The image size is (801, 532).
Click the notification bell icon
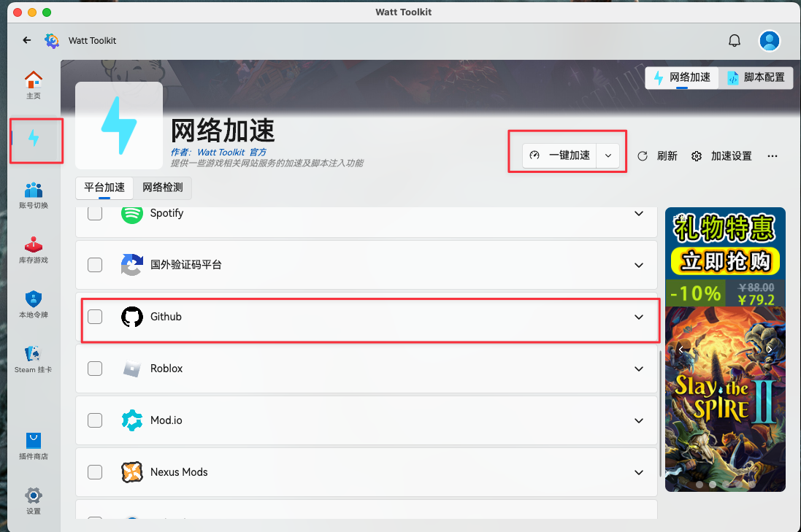coord(735,41)
